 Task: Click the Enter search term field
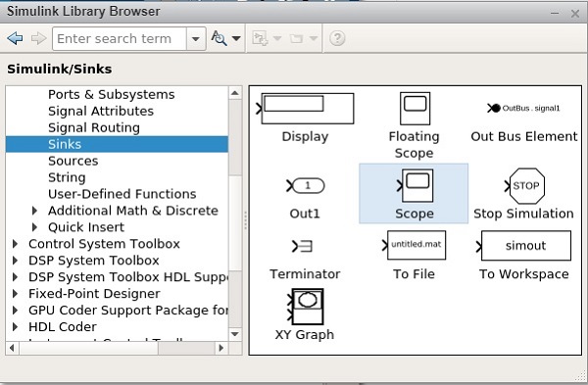pyautogui.click(x=120, y=38)
